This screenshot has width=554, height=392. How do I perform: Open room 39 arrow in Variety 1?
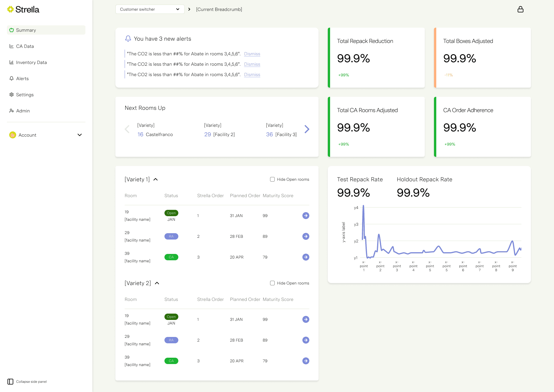[306, 257]
